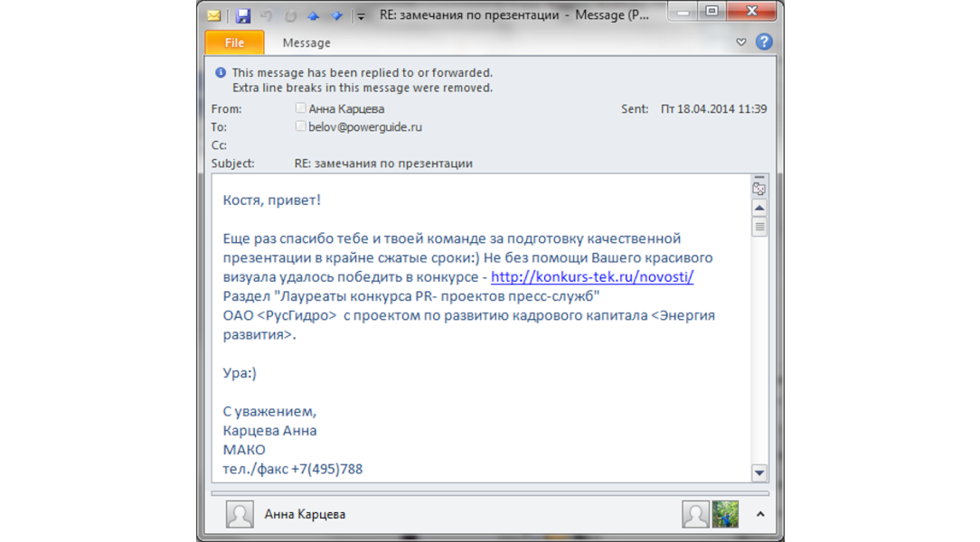Viewport: 980px width, 542px height.
Task: Click the signature line 'Карцева Анна'
Action: click(270, 430)
